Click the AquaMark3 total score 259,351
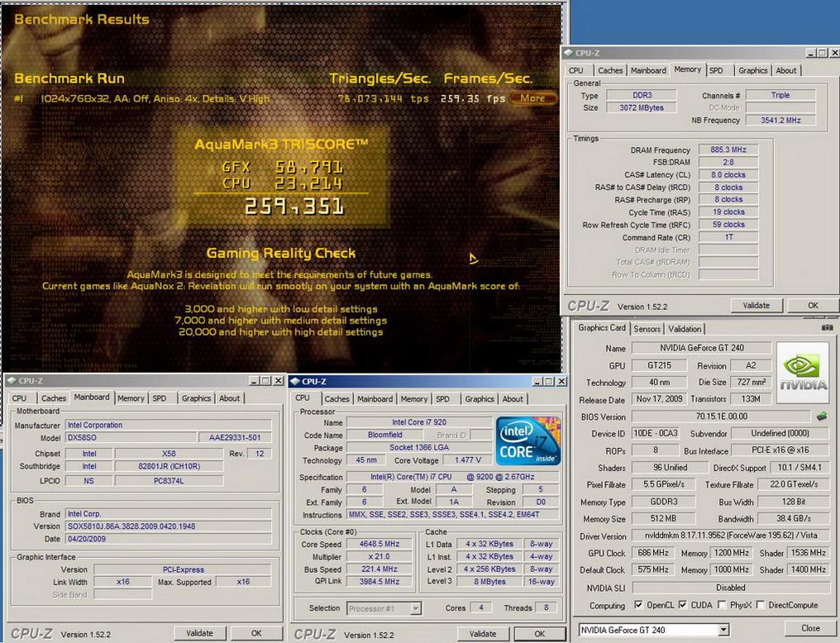840x643 pixels. [x=294, y=206]
